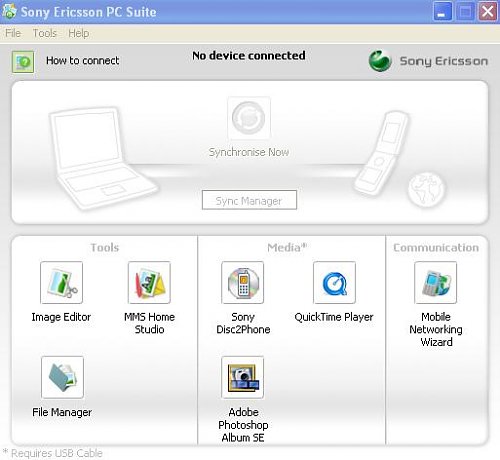The image size is (500, 460).
Task: Open the Help menu
Action: point(79,33)
